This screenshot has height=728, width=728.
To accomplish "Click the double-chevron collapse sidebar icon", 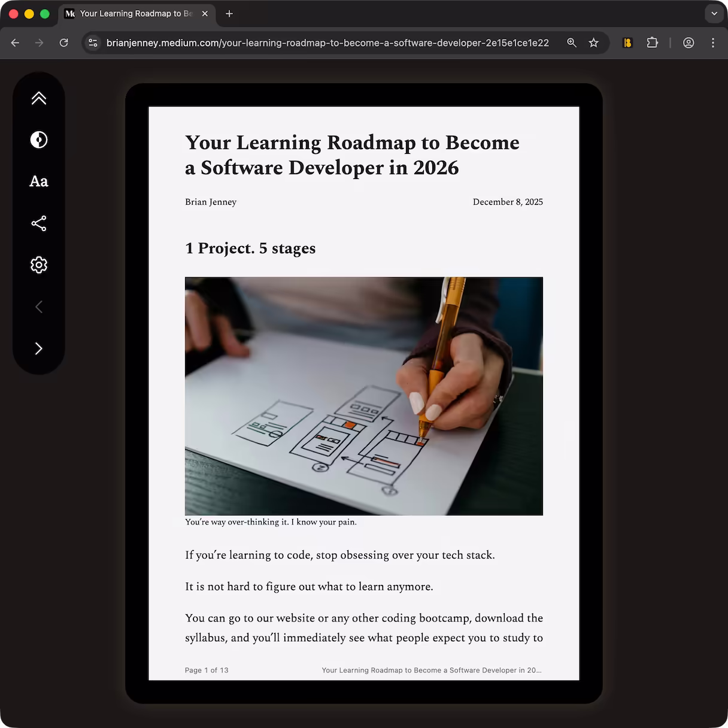I will pos(39,98).
